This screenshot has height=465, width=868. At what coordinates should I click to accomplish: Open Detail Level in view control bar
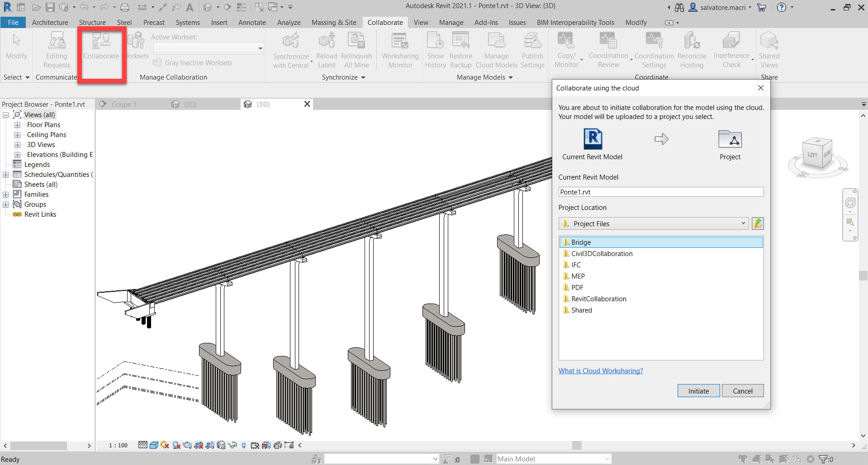click(142, 445)
